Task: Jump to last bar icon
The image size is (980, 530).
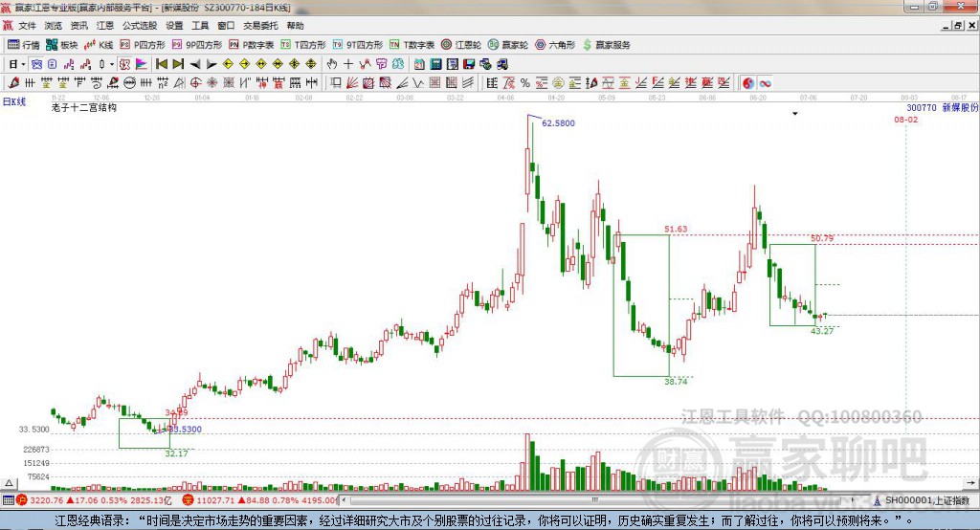Action: [178, 64]
